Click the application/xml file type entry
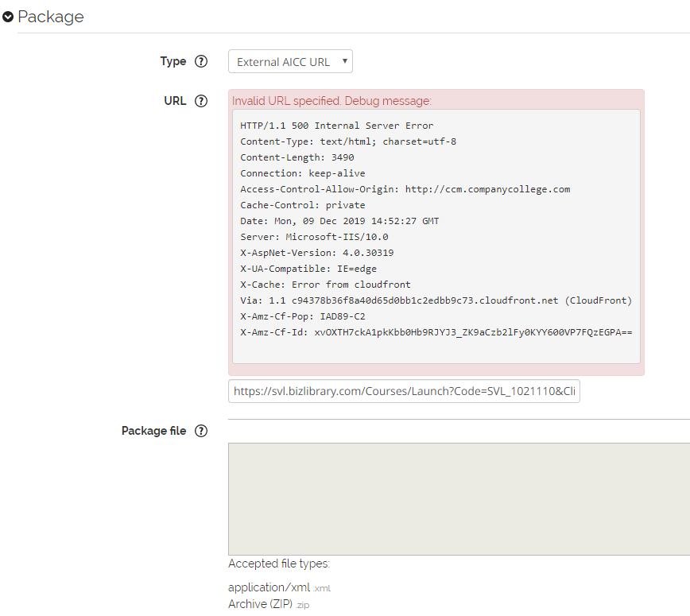This screenshot has height=616, width=690. point(280,587)
